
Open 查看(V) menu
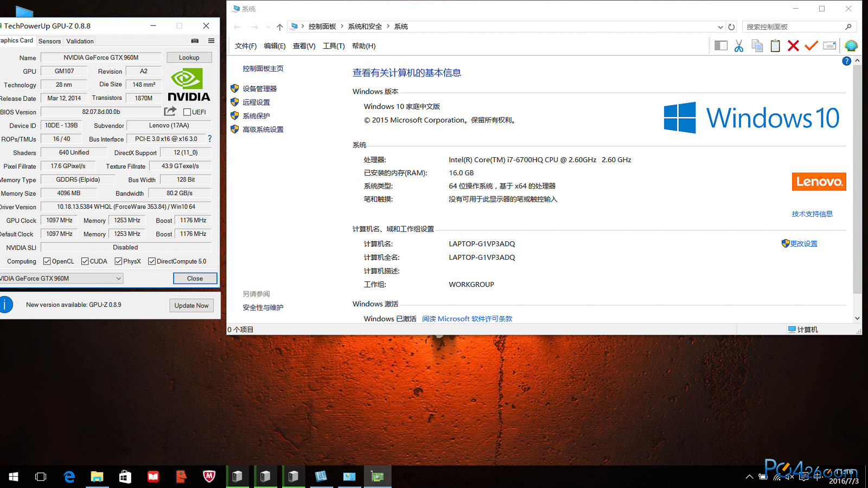point(304,46)
